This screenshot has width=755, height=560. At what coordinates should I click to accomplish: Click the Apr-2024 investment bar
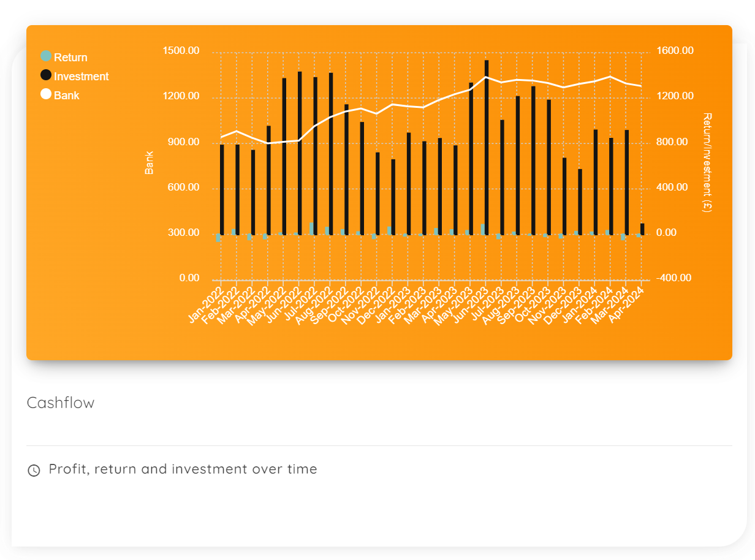(x=642, y=229)
